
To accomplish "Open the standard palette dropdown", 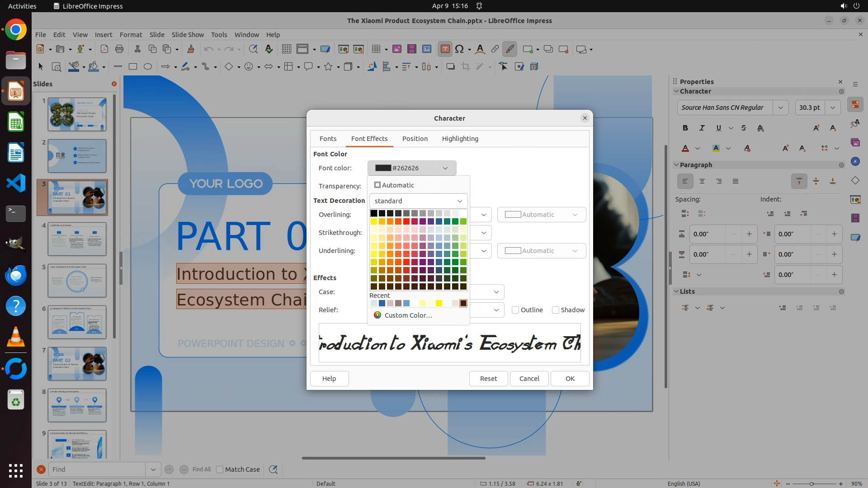I will (x=418, y=201).
